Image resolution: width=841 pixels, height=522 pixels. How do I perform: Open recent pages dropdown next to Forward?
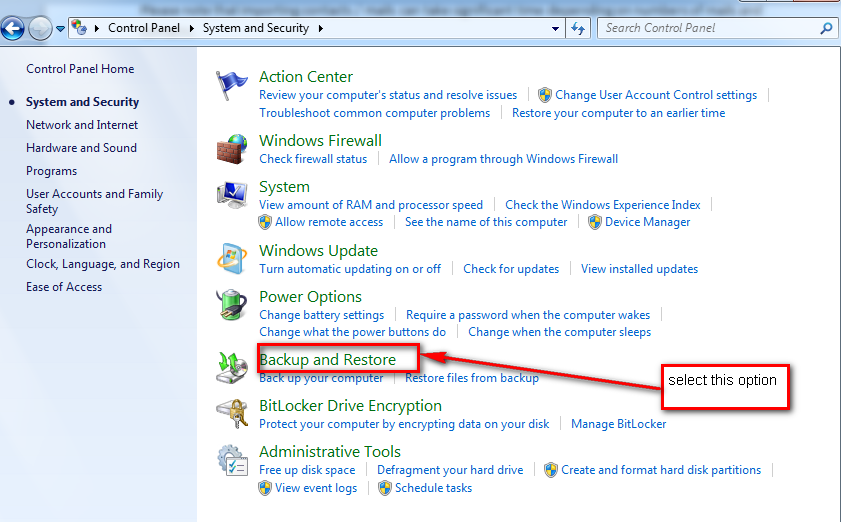(60, 28)
